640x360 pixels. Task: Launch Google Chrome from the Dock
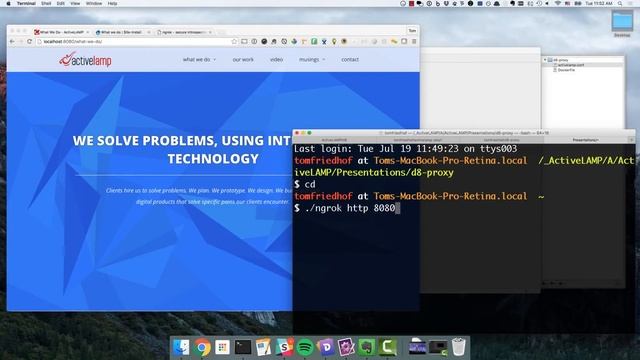202,347
